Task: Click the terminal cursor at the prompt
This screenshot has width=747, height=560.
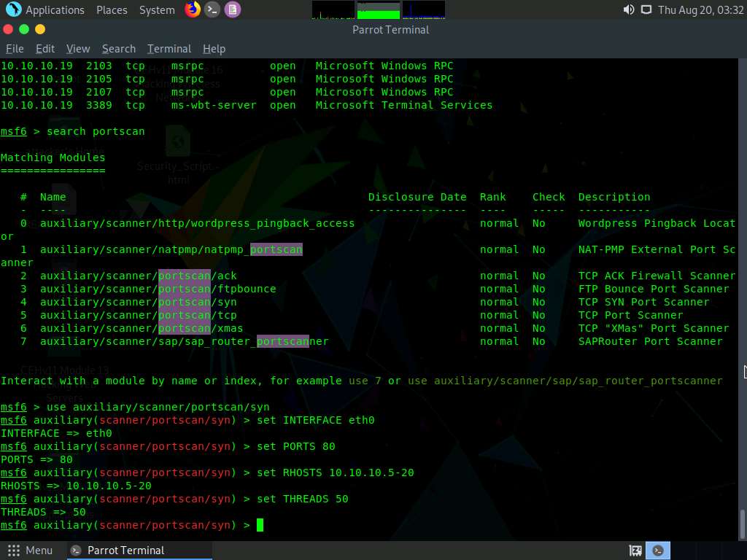Action: click(x=260, y=525)
